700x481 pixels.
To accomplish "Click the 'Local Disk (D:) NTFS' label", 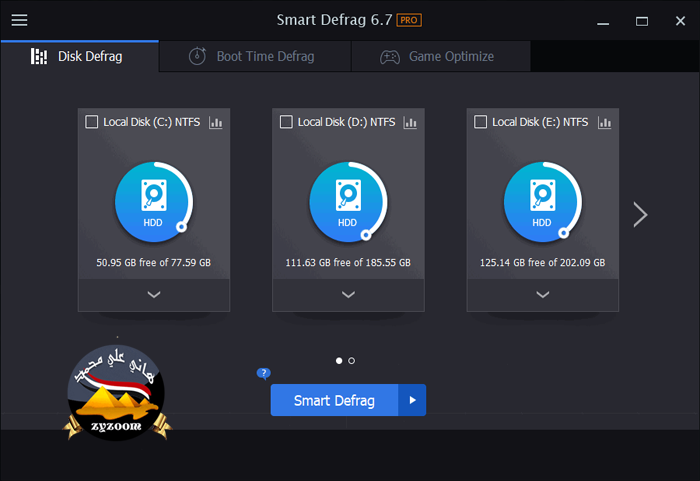I will pos(346,122).
